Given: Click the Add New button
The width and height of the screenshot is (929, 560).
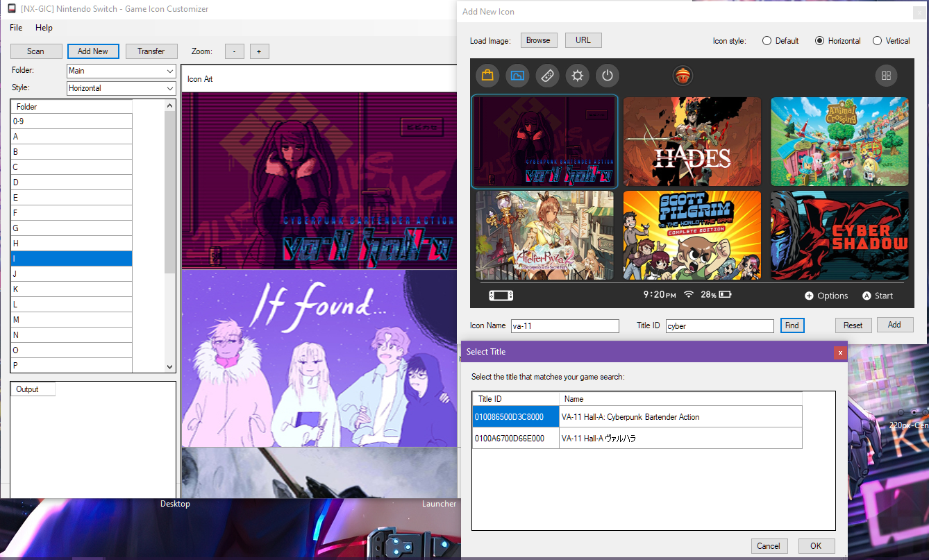Looking at the screenshot, I should point(93,51).
